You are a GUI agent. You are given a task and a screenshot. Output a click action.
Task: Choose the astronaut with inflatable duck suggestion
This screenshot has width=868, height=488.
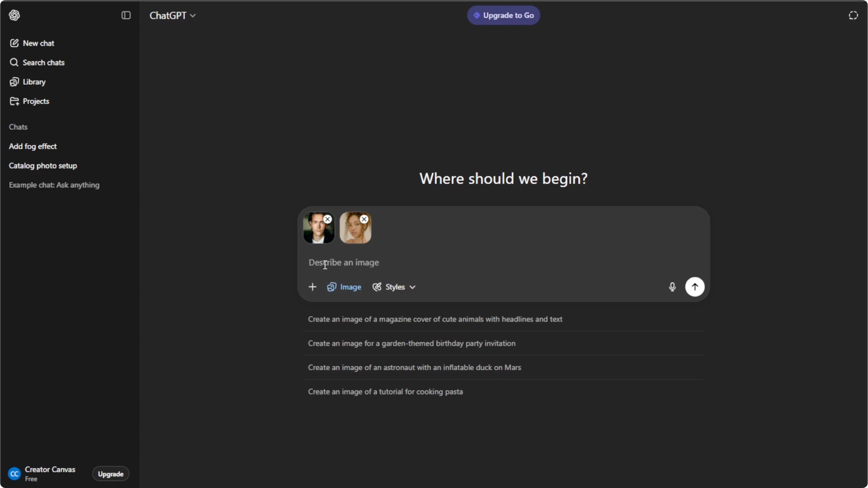coord(503,368)
